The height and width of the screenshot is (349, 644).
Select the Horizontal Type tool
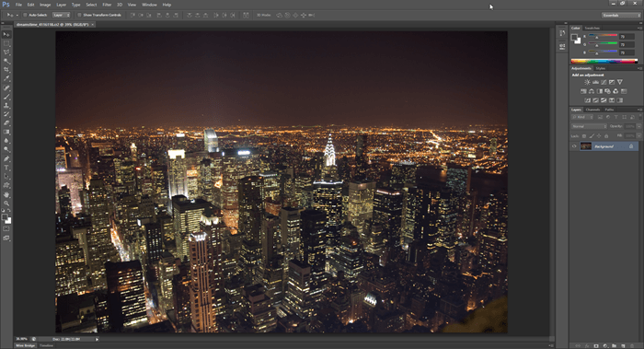(x=6, y=168)
